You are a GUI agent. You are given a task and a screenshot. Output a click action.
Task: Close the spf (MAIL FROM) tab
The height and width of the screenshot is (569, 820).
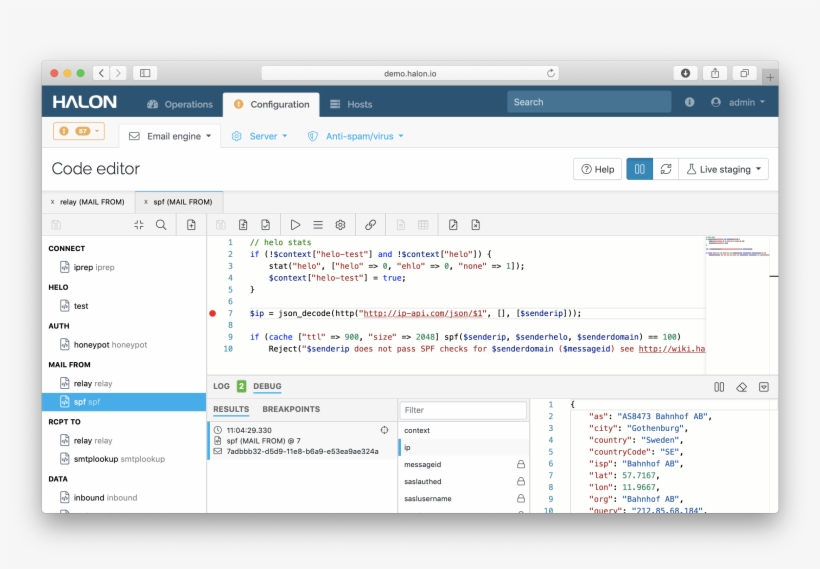point(145,202)
